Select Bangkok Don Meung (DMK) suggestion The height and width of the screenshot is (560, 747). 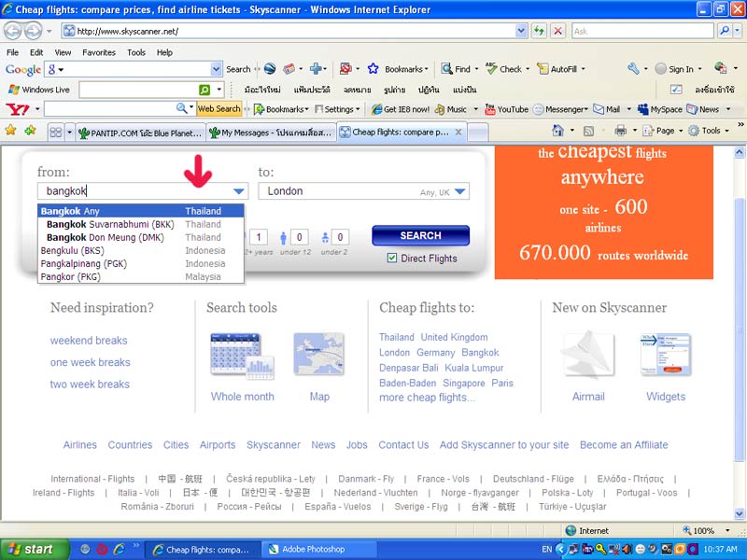click(141, 237)
